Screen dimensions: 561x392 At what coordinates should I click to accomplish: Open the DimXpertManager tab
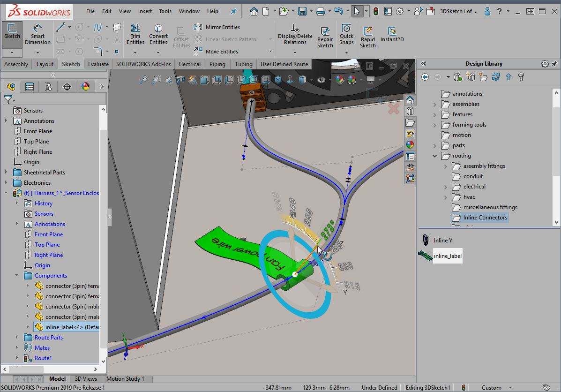click(67, 87)
